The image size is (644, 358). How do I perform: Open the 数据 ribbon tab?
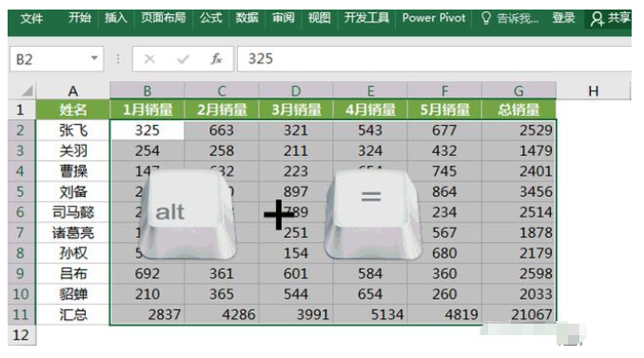(x=246, y=18)
